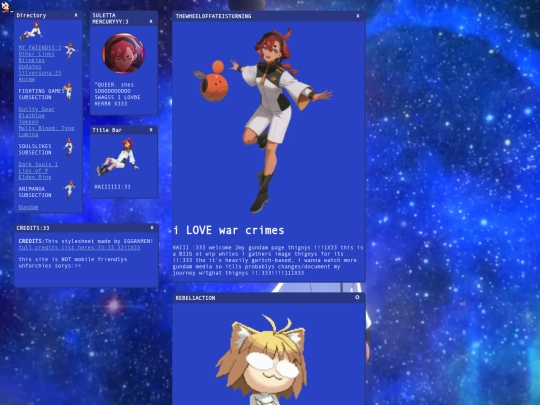
Task: Click the FIGHTING GAMES SUBSECTION heading
Action: pyautogui.click(x=41, y=94)
